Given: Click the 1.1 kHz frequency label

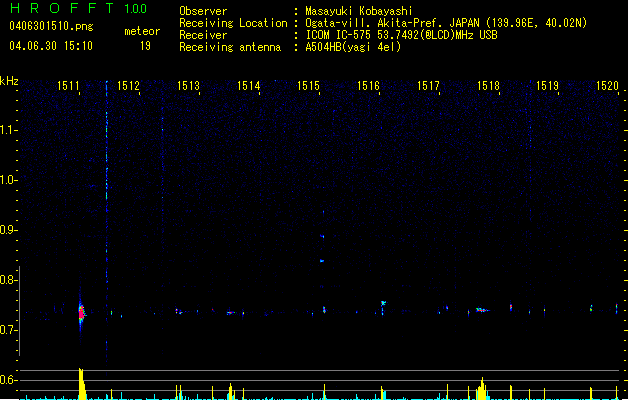Looking at the screenshot, I should [9, 130].
